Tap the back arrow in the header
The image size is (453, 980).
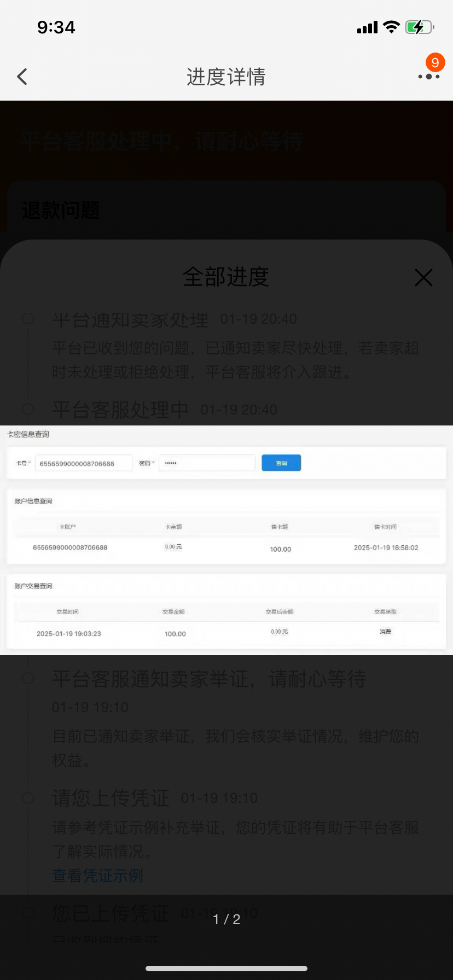tap(22, 77)
